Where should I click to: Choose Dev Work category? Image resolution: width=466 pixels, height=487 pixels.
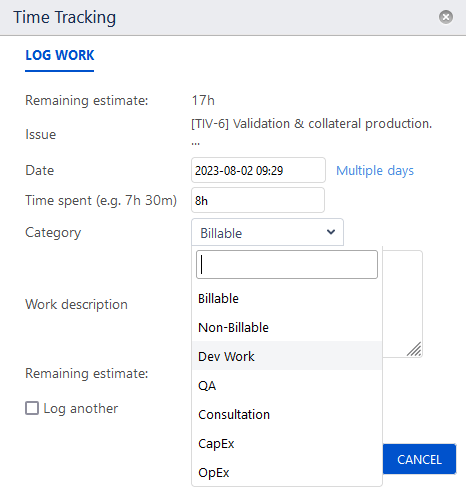pyautogui.click(x=287, y=356)
